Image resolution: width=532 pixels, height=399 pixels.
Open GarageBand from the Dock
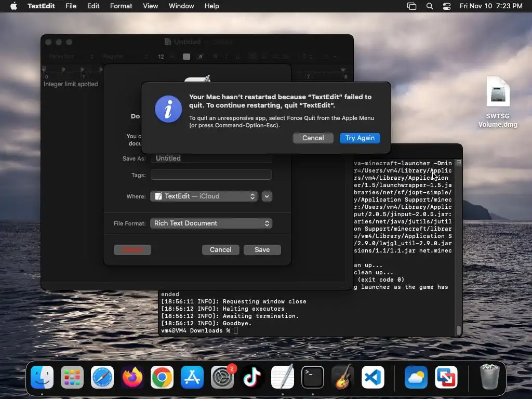coord(343,377)
